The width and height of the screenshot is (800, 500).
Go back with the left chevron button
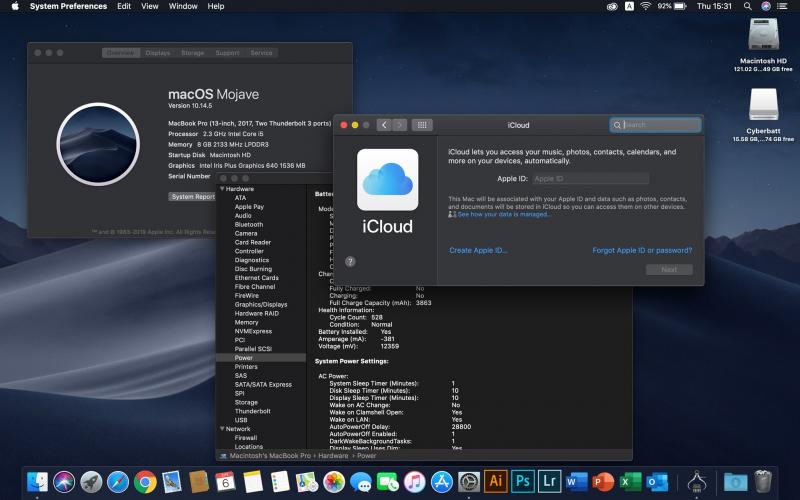coord(383,125)
